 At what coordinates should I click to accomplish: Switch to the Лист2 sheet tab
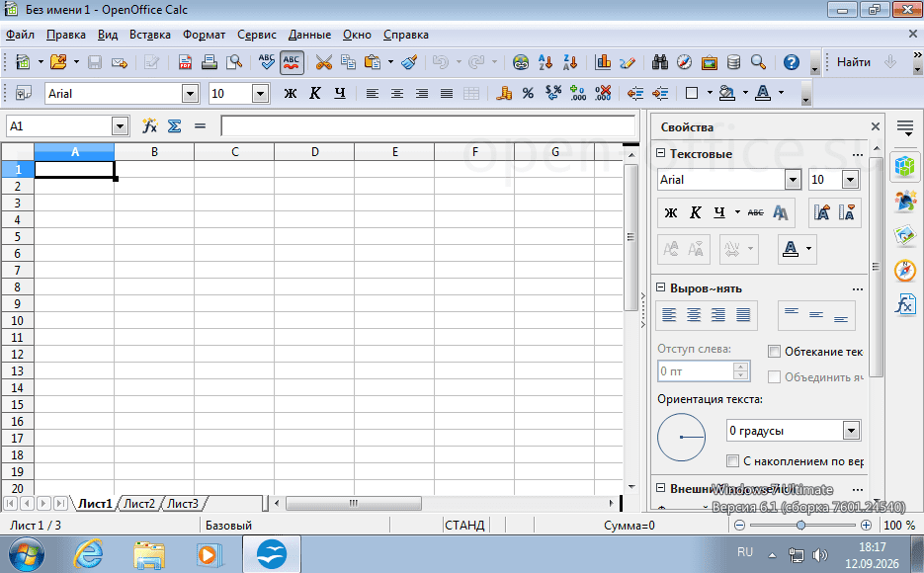pos(139,504)
